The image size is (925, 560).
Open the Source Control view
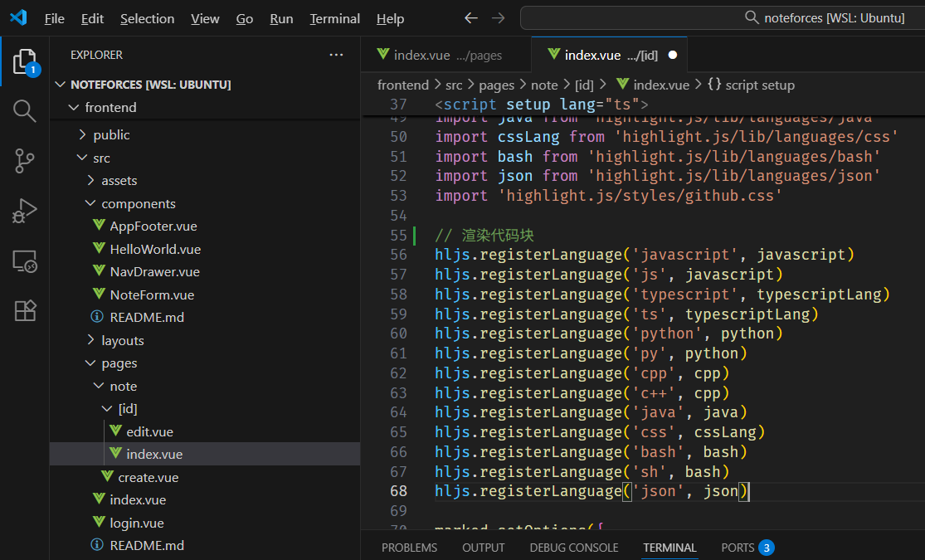[24, 160]
